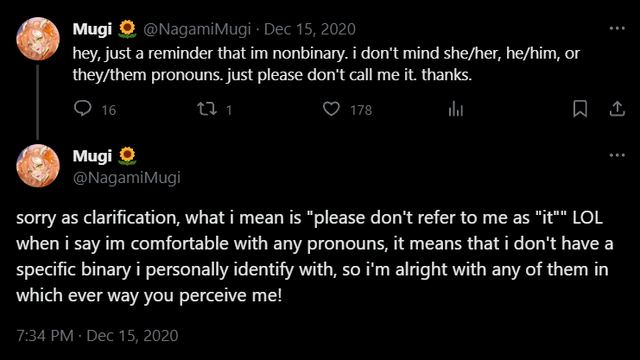640x360 pixels.
Task: Click the 178 likes count
Action: [361, 110]
